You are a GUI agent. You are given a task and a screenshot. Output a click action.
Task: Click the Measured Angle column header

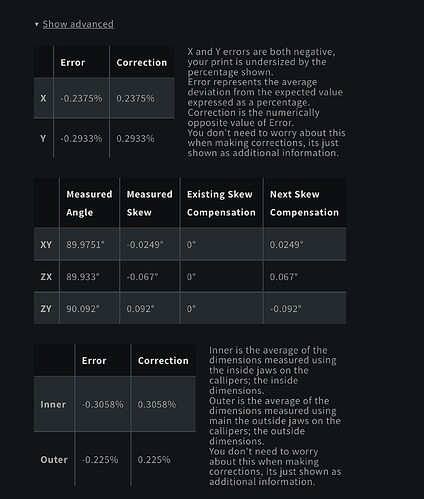click(x=89, y=203)
